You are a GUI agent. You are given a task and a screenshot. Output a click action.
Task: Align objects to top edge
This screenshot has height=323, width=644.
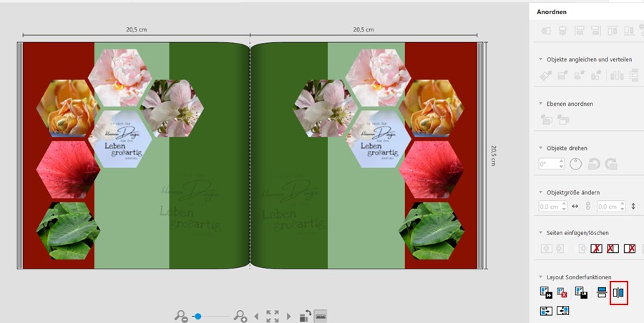pyautogui.click(x=613, y=31)
